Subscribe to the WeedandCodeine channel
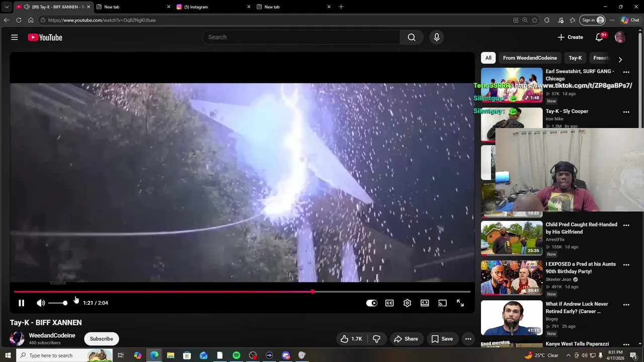Image resolution: width=644 pixels, height=362 pixels. [x=101, y=339]
